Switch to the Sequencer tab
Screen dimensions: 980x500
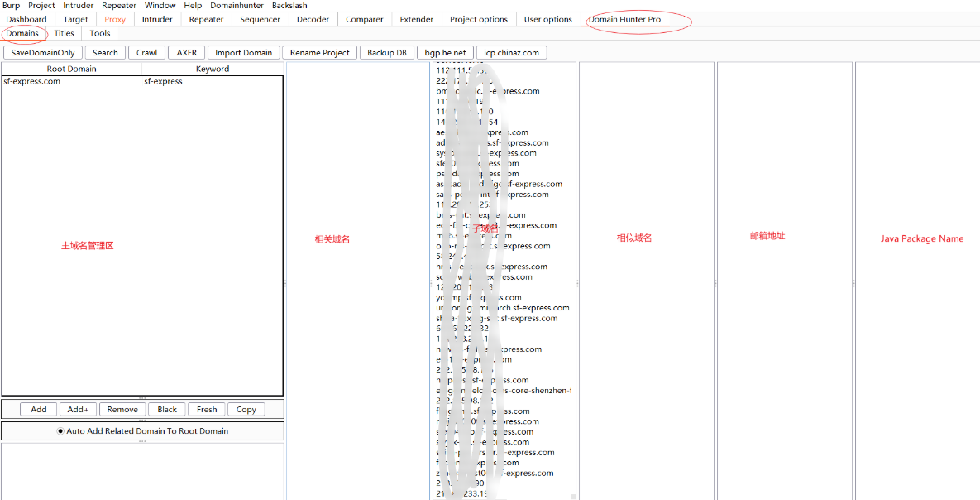click(x=260, y=19)
